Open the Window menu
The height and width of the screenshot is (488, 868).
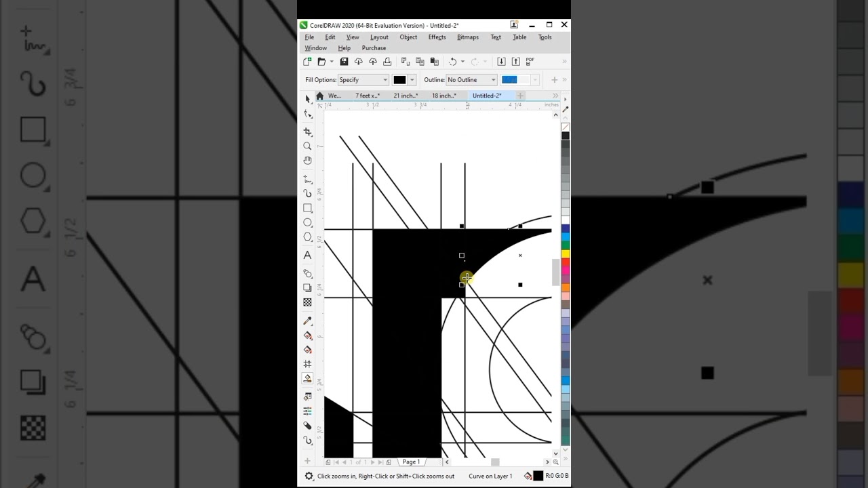click(315, 48)
